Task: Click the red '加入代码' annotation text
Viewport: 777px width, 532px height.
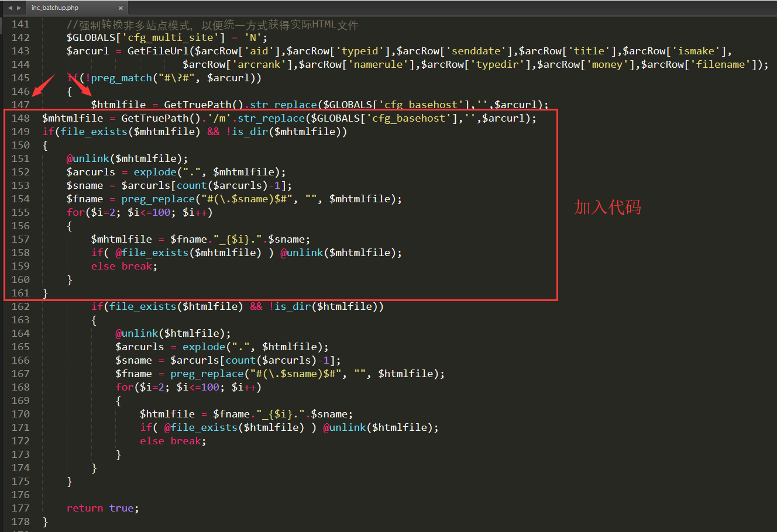Action: [607, 208]
